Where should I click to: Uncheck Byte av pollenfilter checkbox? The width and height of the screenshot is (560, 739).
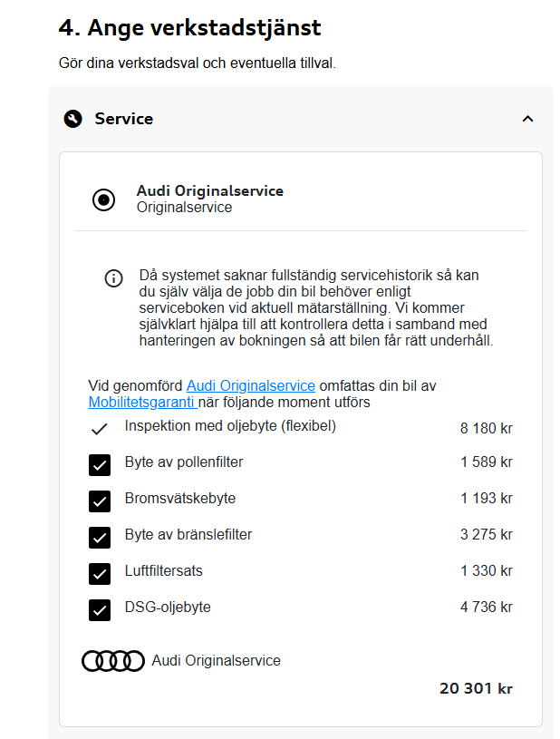click(x=100, y=465)
